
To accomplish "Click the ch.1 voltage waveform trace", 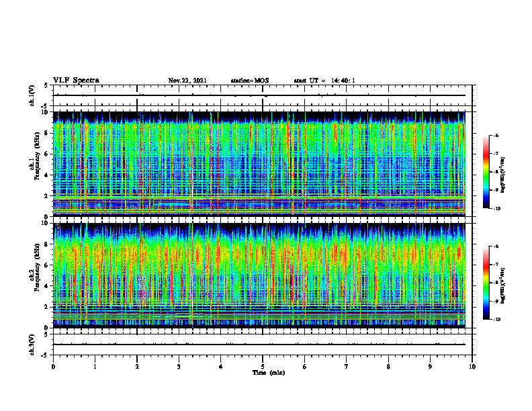I will click(x=259, y=95).
